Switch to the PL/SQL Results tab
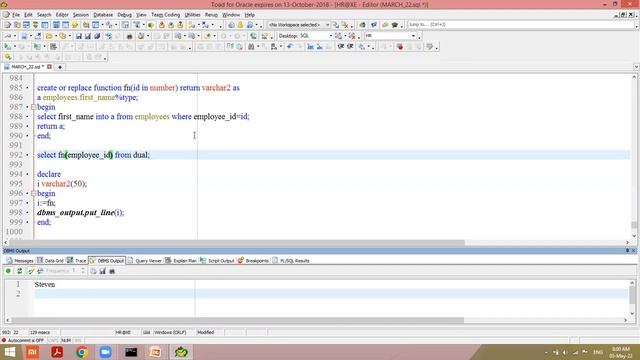Viewport: 640px width, 360px height. click(x=291, y=260)
